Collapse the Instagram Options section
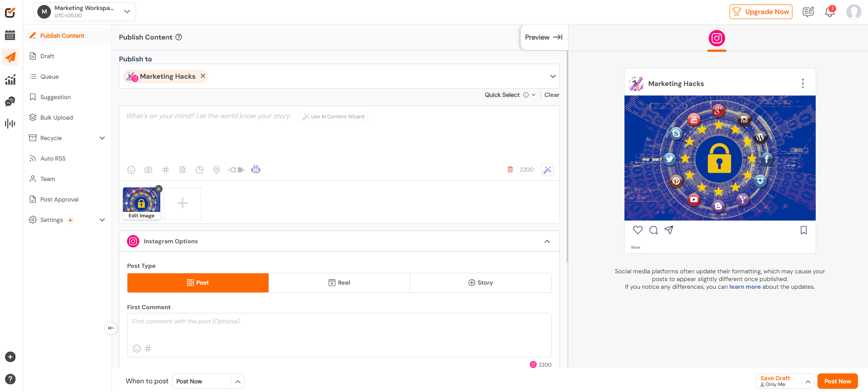 click(x=547, y=241)
